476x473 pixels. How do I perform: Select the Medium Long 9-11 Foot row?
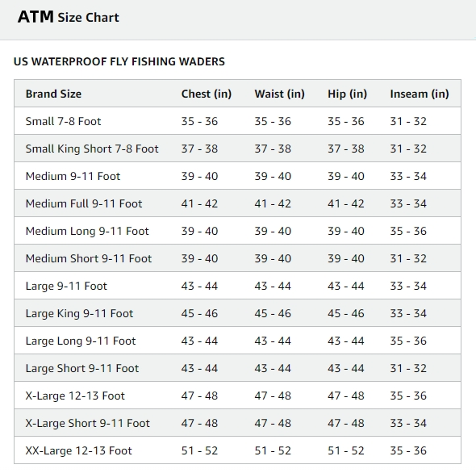tap(237, 231)
